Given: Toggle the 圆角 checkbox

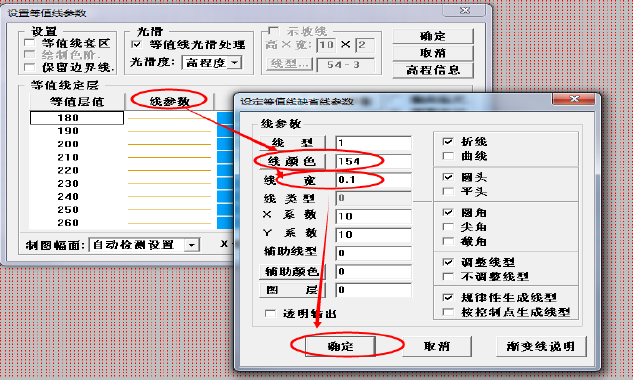Looking at the screenshot, I should pos(448,212).
